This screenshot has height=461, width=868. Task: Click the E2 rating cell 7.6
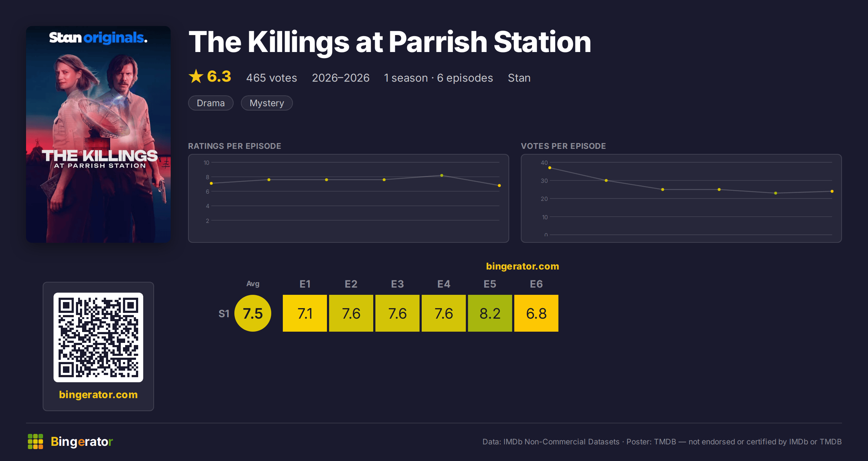tap(351, 313)
